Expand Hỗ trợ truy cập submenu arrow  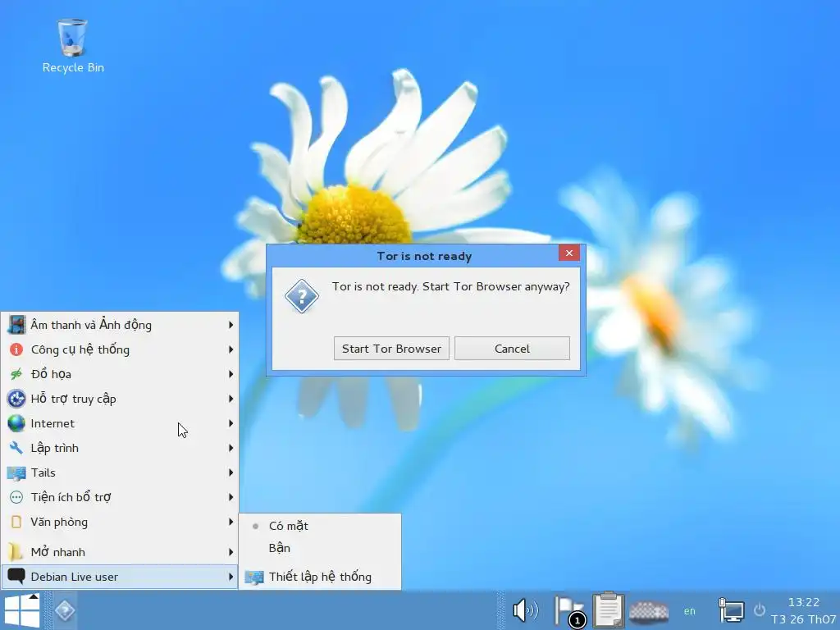point(231,399)
